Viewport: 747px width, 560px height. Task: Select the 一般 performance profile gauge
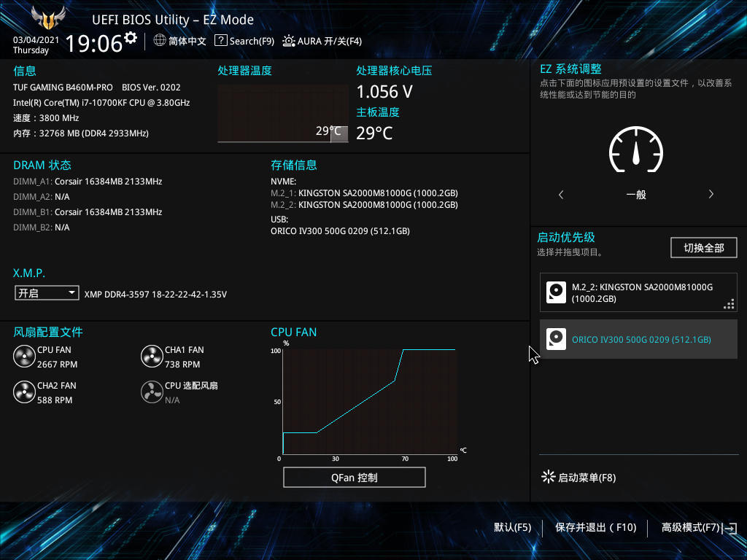pyautogui.click(x=635, y=150)
